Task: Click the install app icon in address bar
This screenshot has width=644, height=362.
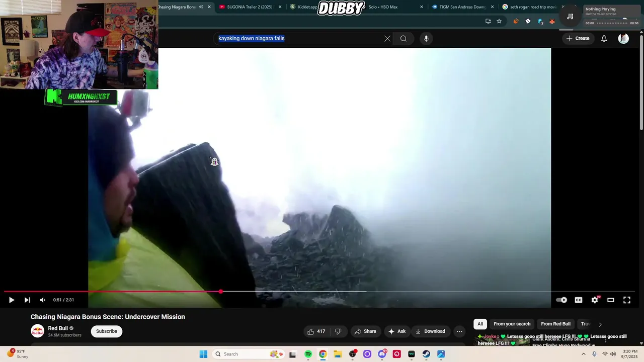Action: pos(488,21)
